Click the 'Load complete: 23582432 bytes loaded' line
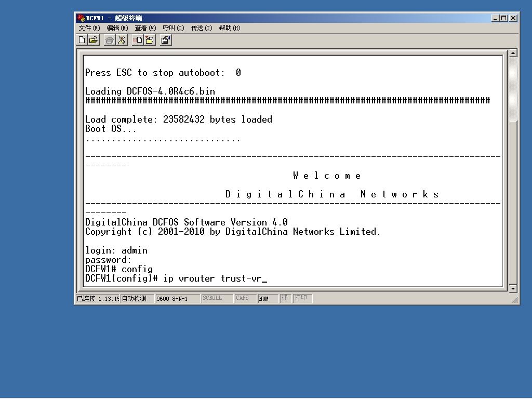Image resolution: width=532 pixels, height=399 pixels. [179, 119]
